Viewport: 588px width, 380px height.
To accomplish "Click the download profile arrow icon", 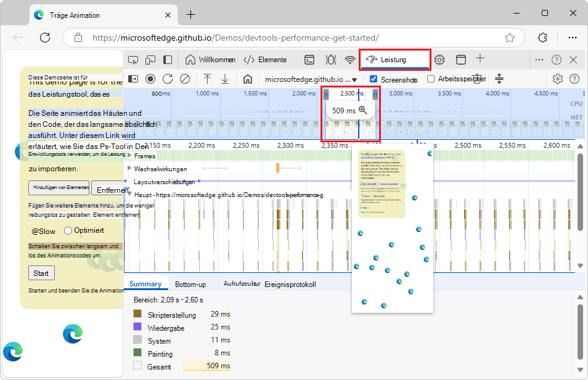I will [x=225, y=79].
